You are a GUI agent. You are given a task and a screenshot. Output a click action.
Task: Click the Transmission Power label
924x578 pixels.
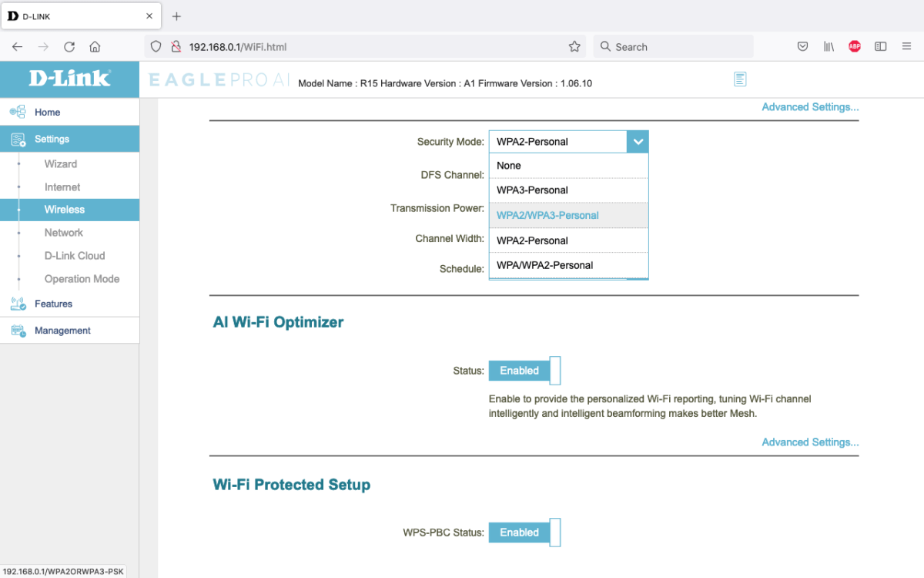coord(437,208)
